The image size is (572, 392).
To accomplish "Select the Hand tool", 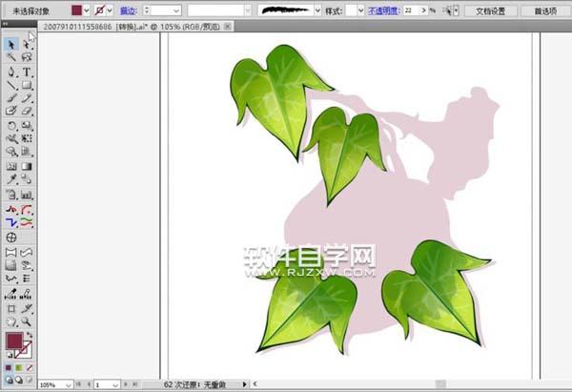I will point(11,322).
